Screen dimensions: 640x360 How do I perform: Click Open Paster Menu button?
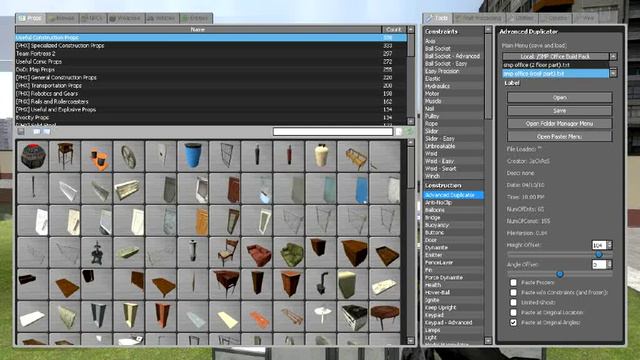point(560,136)
